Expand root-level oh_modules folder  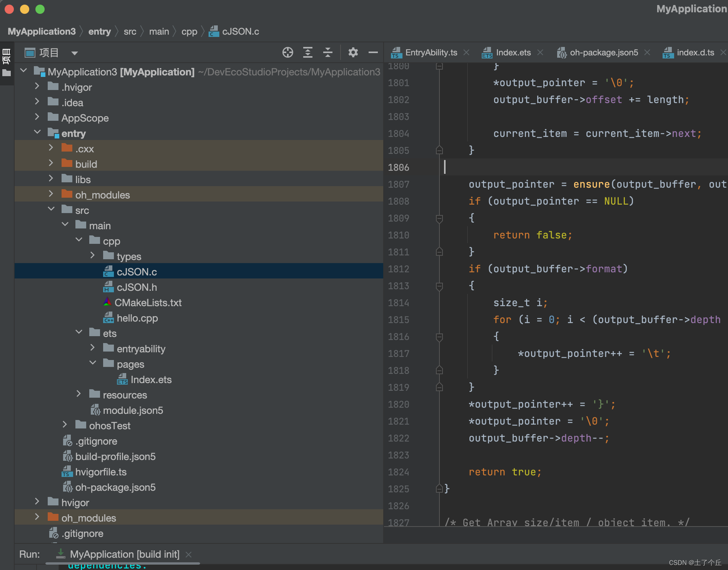pyautogui.click(x=37, y=517)
